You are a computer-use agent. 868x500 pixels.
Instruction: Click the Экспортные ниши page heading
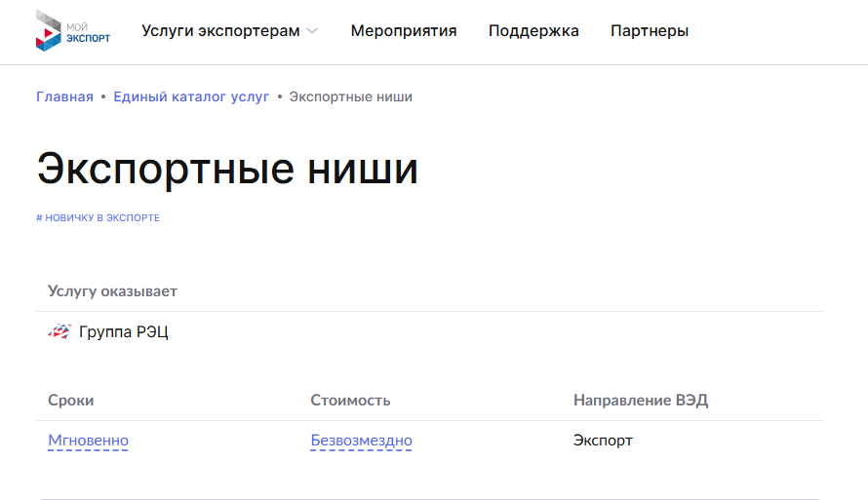click(x=227, y=169)
